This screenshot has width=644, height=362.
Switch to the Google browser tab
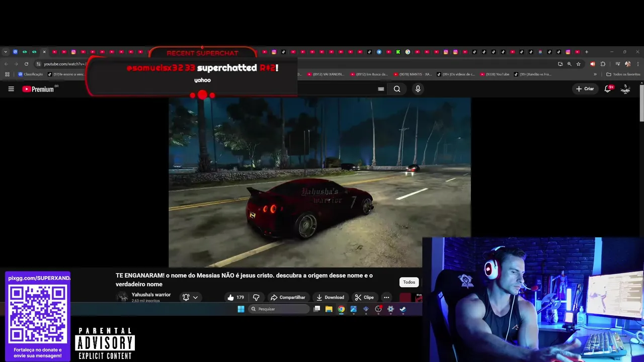[408, 52]
